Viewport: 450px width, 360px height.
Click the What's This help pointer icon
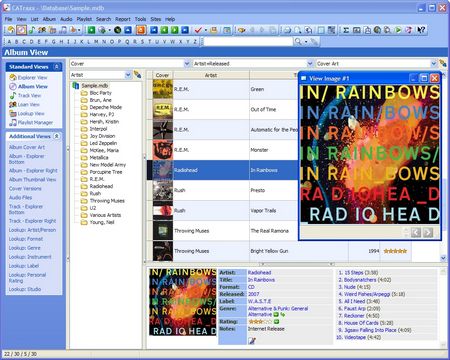[x=421, y=30]
